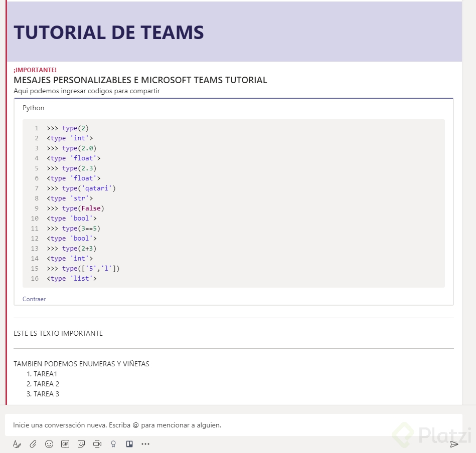Open the Praise badge icon
Image resolution: width=476 pixels, height=453 pixels.
113,444
